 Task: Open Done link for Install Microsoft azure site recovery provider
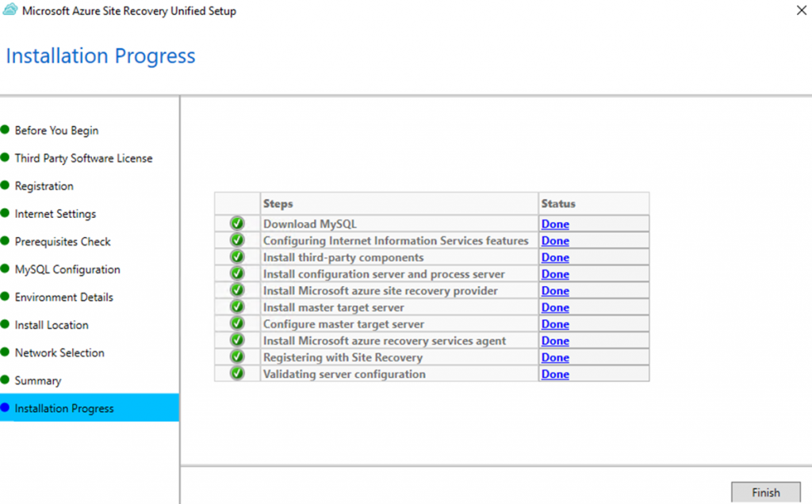(555, 291)
